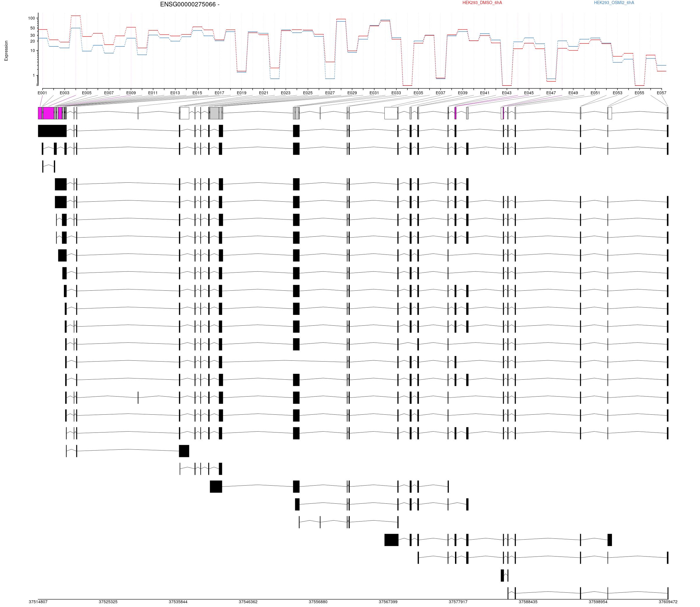Click y-axis tick value 1
This screenshot has width=700, height=607.
34,76
